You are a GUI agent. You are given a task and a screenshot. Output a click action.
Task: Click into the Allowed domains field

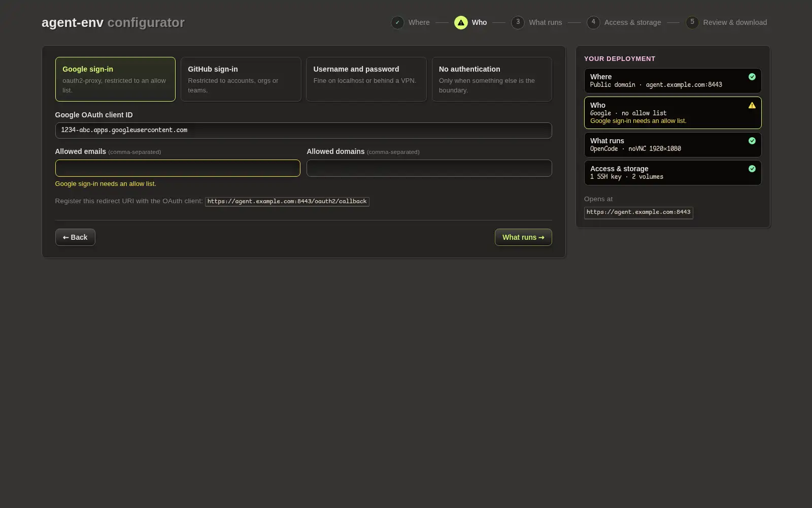pos(429,168)
